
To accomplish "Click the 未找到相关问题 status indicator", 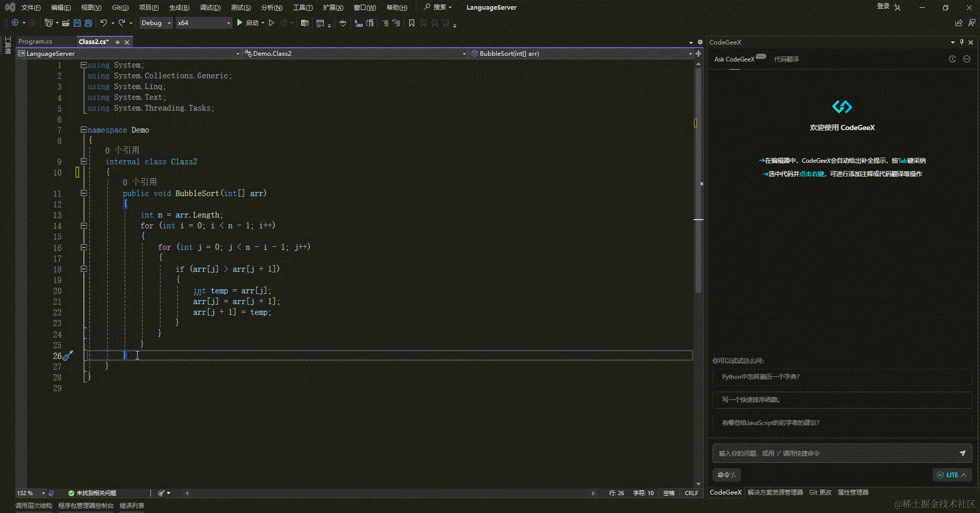I will pyautogui.click(x=93, y=493).
